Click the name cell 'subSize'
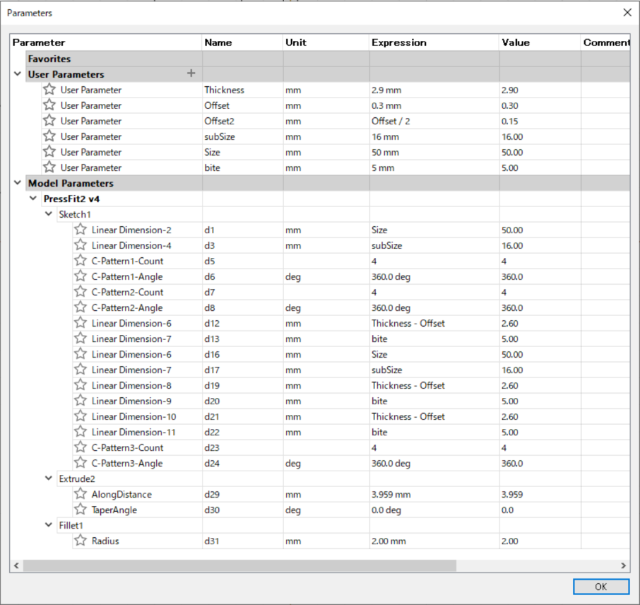640x605 pixels. point(242,136)
